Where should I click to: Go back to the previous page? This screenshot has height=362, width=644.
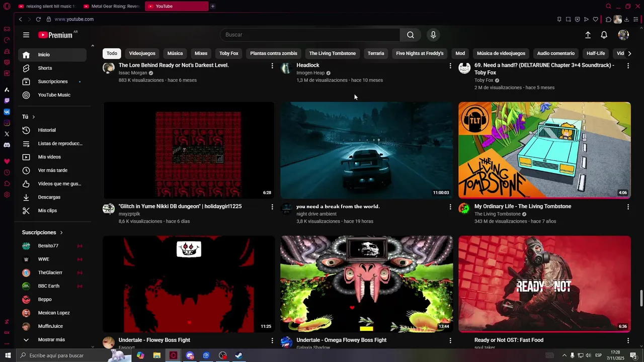point(20,19)
